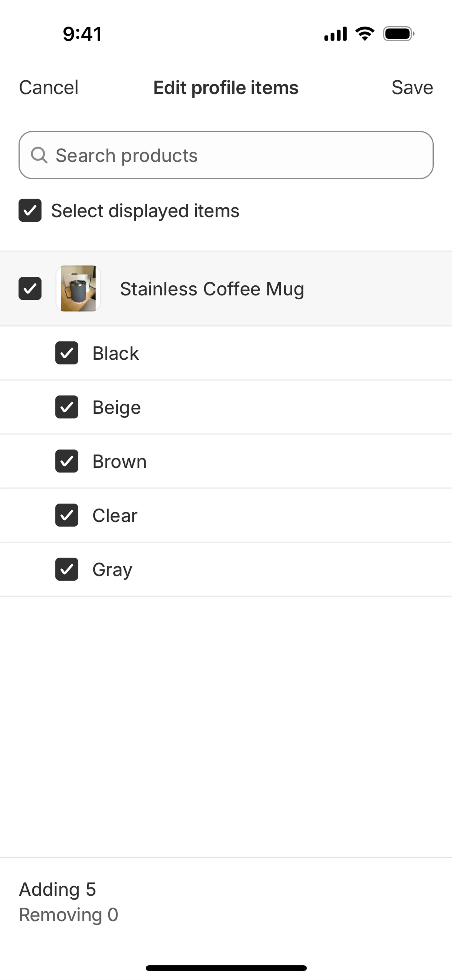Image resolution: width=452 pixels, height=980 pixels.
Task: Save the profile item changes
Action: [412, 88]
